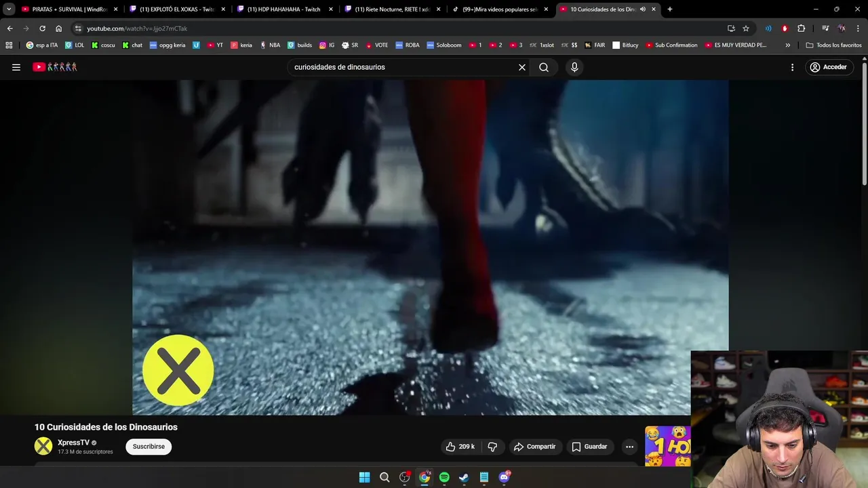This screenshot has width=868, height=488.
Task: Click Compartir share button
Action: (535, 447)
